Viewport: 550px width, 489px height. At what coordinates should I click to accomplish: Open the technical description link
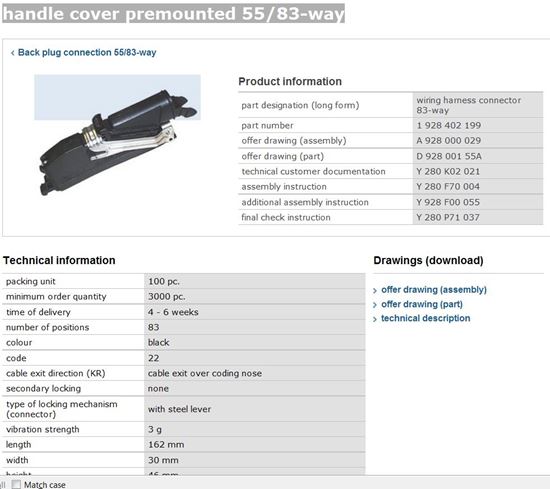[x=425, y=318]
